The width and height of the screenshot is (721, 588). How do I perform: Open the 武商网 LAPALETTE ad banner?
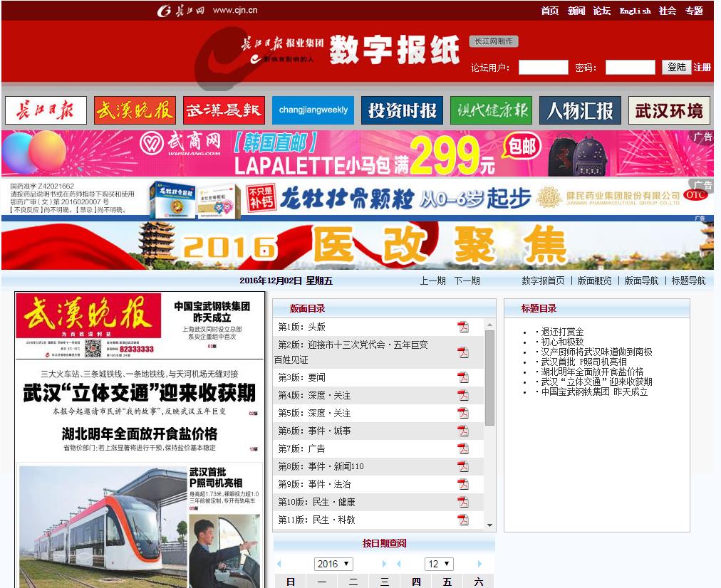point(357,154)
